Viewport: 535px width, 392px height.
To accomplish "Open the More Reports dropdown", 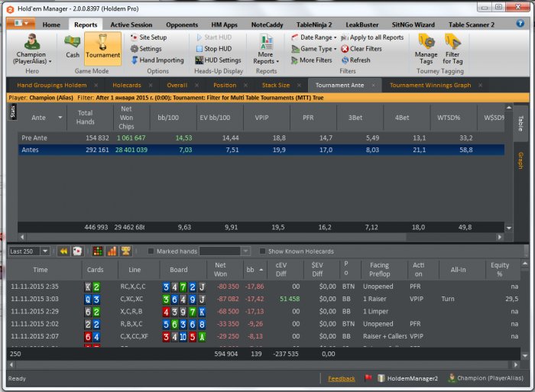I will (265, 53).
